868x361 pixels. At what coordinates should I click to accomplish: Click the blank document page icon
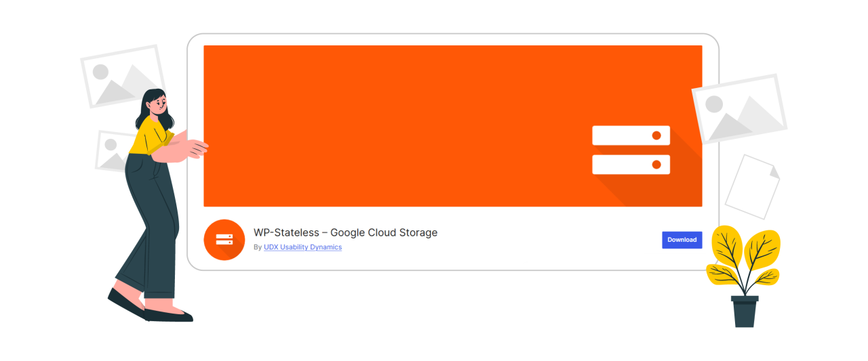751,187
